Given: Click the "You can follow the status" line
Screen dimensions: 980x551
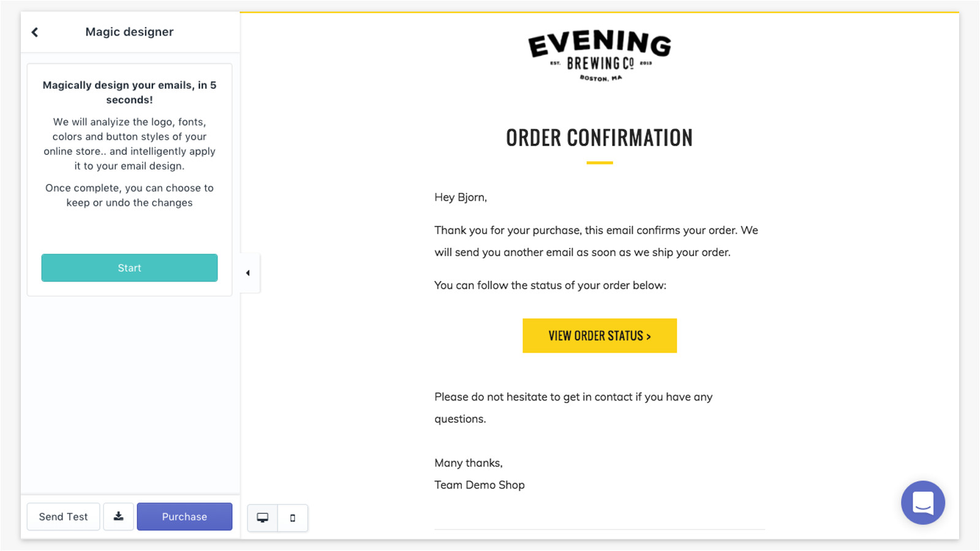Looking at the screenshot, I should pos(550,285).
